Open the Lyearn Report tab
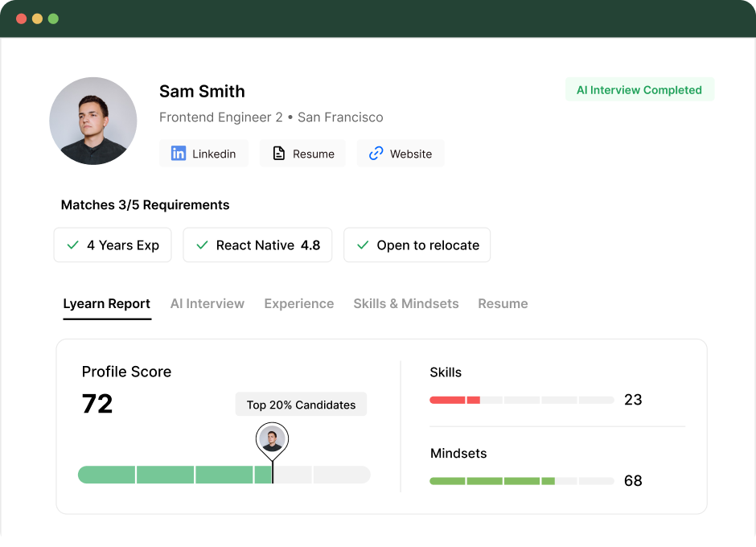This screenshot has width=756, height=547. tap(106, 304)
